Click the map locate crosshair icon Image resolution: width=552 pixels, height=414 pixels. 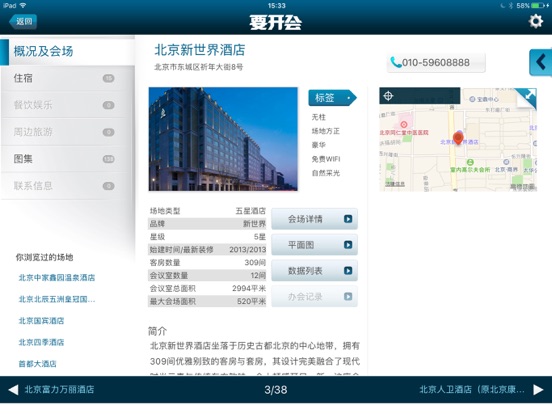[x=388, y=96]
